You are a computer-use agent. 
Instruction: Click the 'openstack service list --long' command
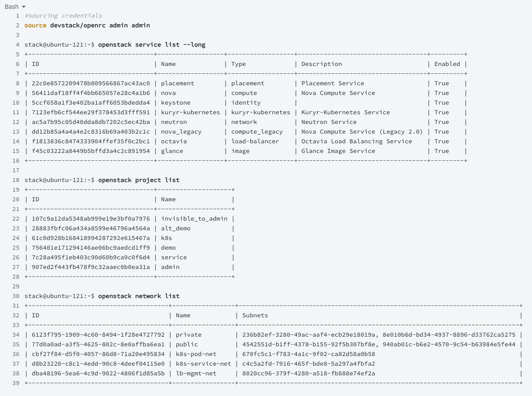pos(152,45)
